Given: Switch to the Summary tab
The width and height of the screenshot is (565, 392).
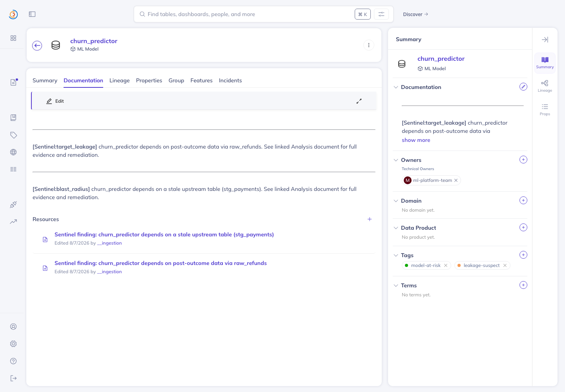Looking at the screenshot, I should (45, 80).
